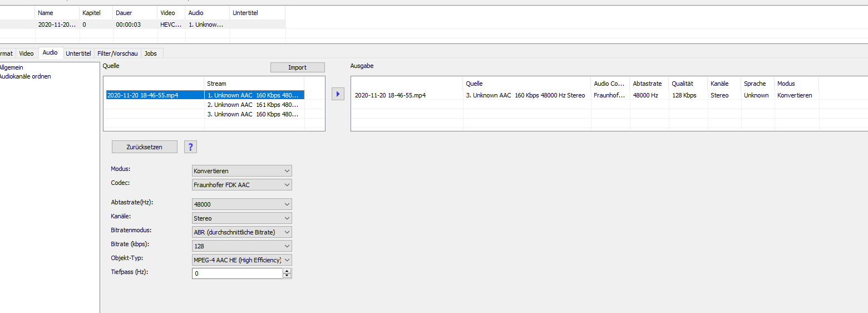Click the 128 Kbps cell in output row
868x313 pixels.
[x=688, y=95]
